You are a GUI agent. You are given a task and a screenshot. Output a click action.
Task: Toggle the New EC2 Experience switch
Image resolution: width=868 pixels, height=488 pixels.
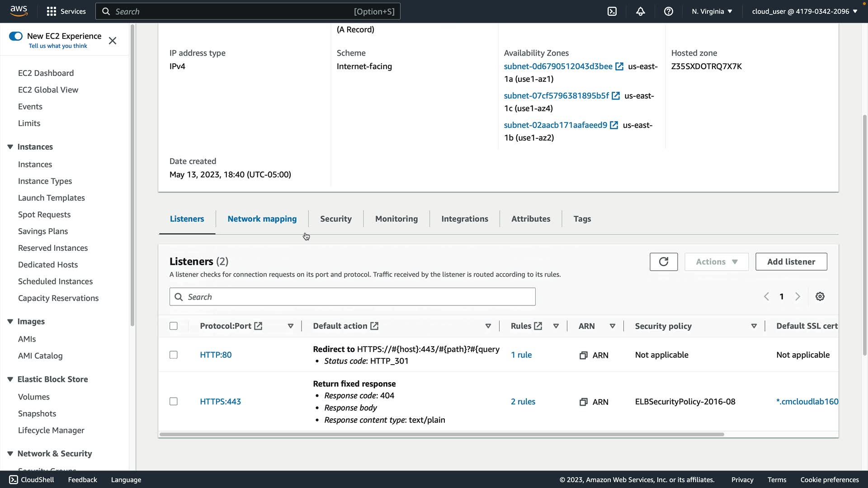(x=16, y=36)
